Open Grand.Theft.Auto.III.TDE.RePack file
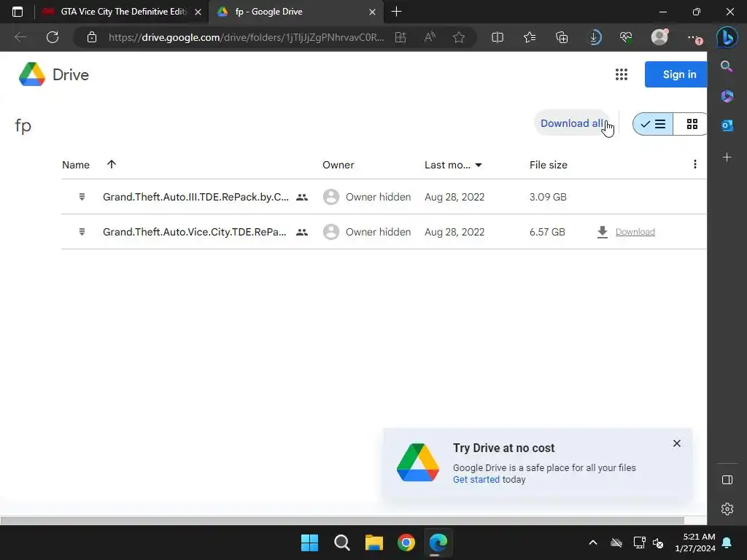The width and height of the screenshot is (747, 560). coord(196,197)
